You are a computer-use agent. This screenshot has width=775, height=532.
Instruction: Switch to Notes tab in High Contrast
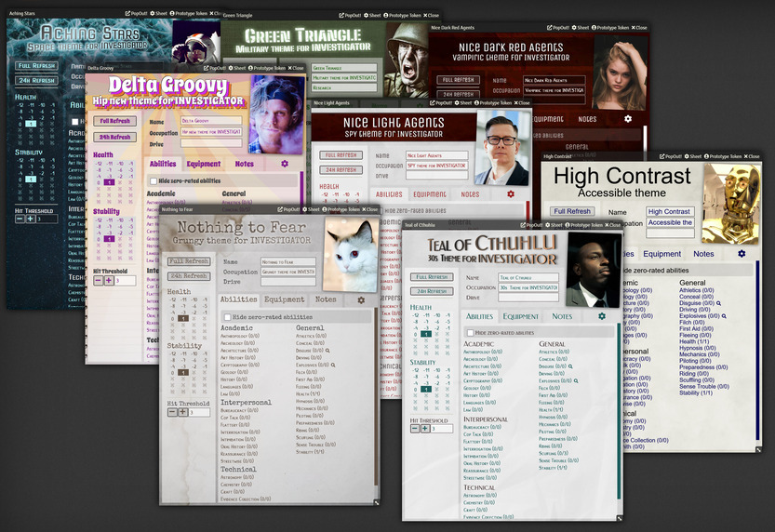(703, 253)
